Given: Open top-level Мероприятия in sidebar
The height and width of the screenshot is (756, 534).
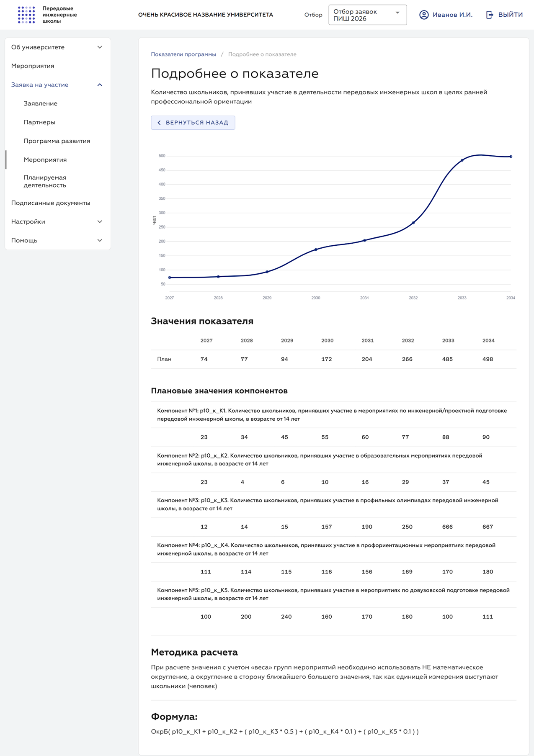Looking at the screenshot, I should pos(33,66).
